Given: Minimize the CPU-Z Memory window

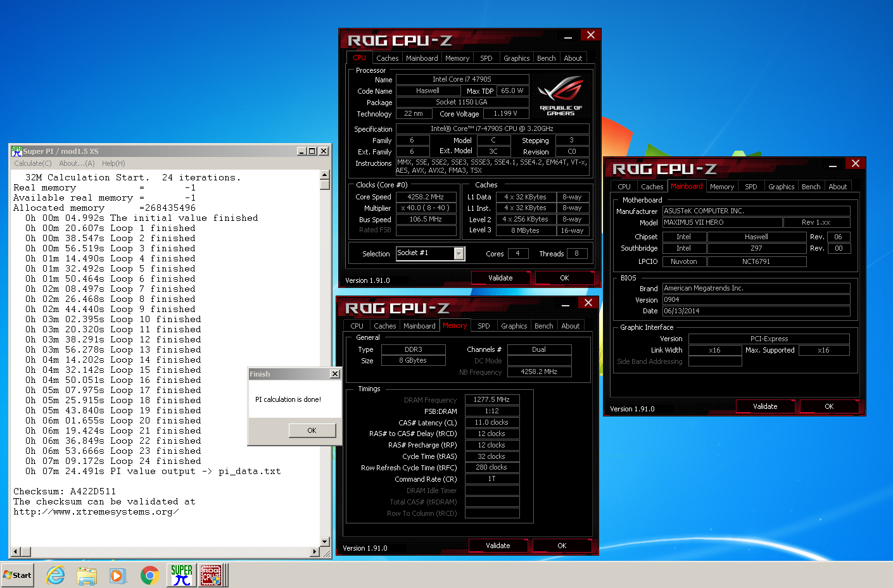Looking at the screenshot, I should click(566, 305).
